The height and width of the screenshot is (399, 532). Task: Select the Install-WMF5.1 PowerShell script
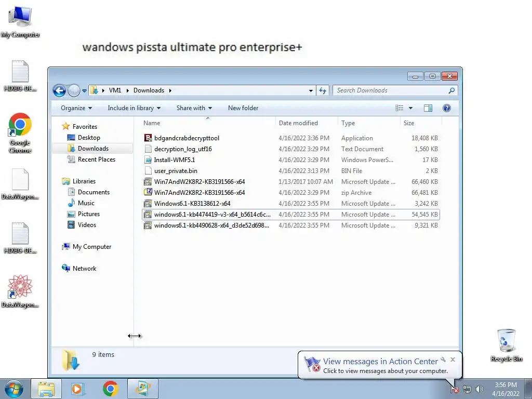click(x=174, y=160)
